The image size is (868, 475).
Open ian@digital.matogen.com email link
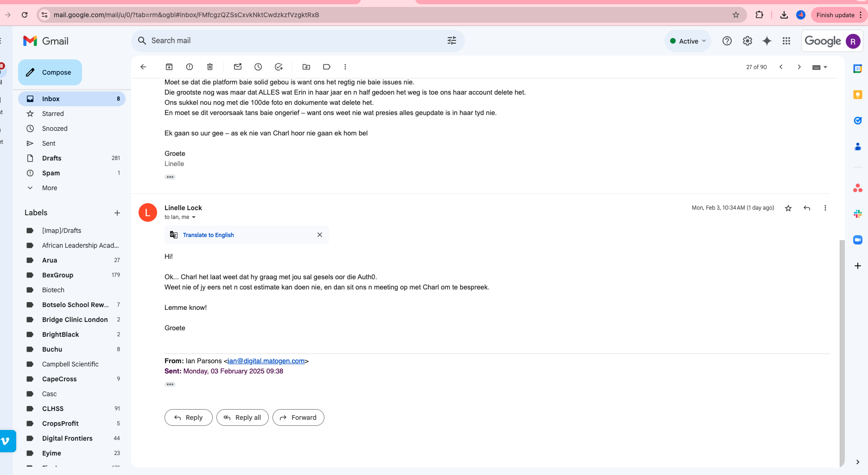pyautogui.click(x=266, y=361)
